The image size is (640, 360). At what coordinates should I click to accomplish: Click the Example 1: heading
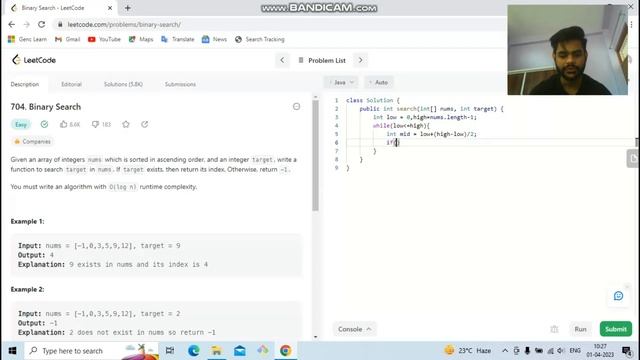(x=27, y=221)
